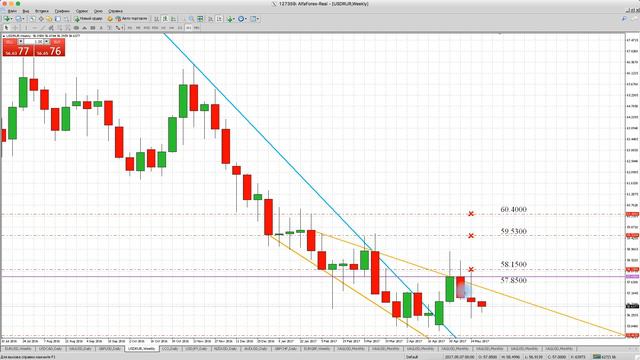Select the Arrows objects tool
640x360 pixels.
point(118,28)
